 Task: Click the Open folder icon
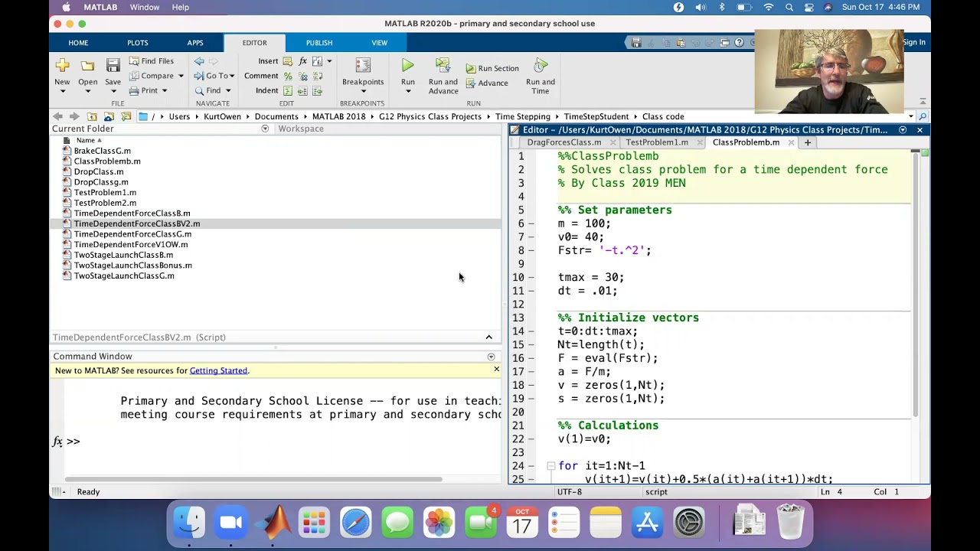pos(87,66)
